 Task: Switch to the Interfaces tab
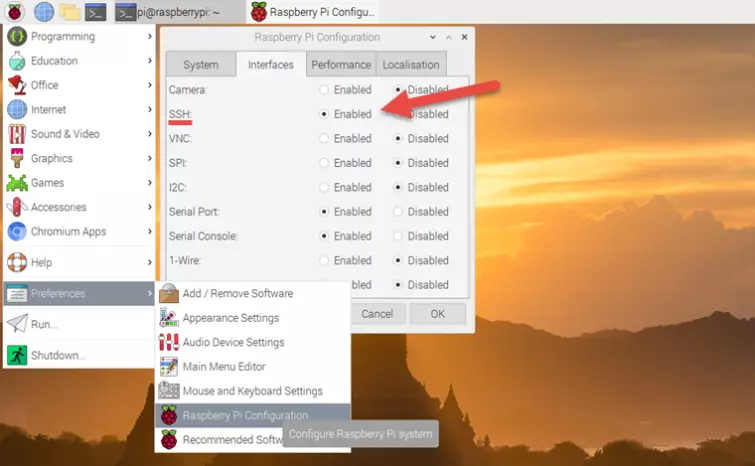click(x=271, y=65)
